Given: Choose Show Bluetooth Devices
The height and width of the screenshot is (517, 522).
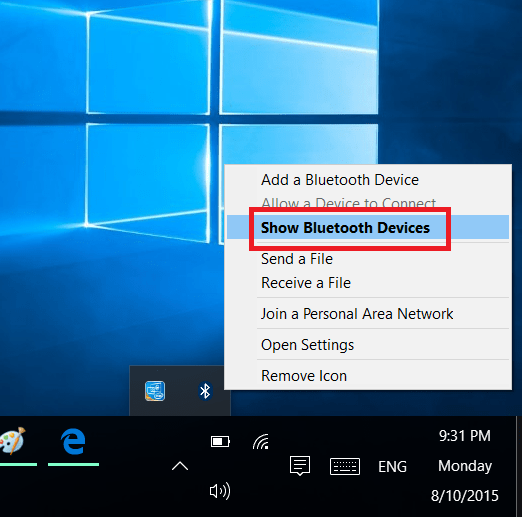Looking at the screenshot, I should point(368,227).
